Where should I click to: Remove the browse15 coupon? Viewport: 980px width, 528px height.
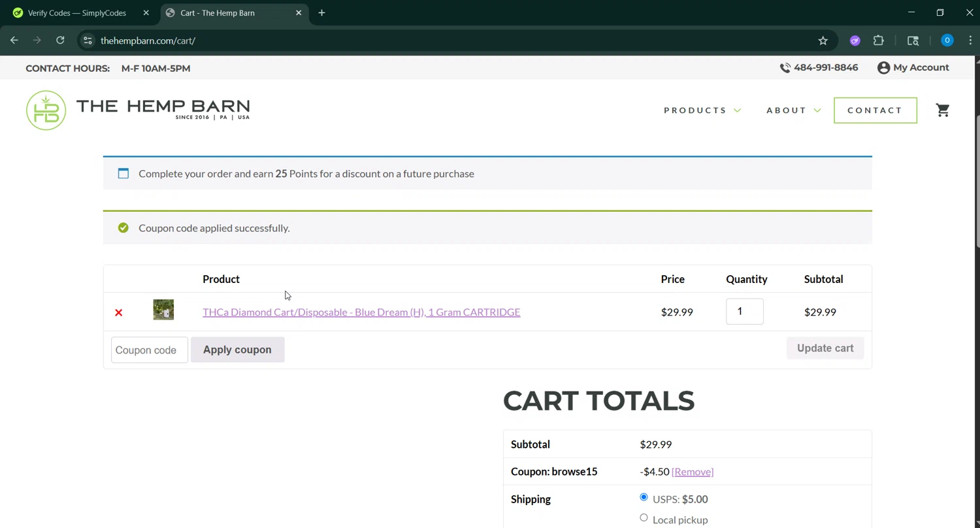point(693,471)
